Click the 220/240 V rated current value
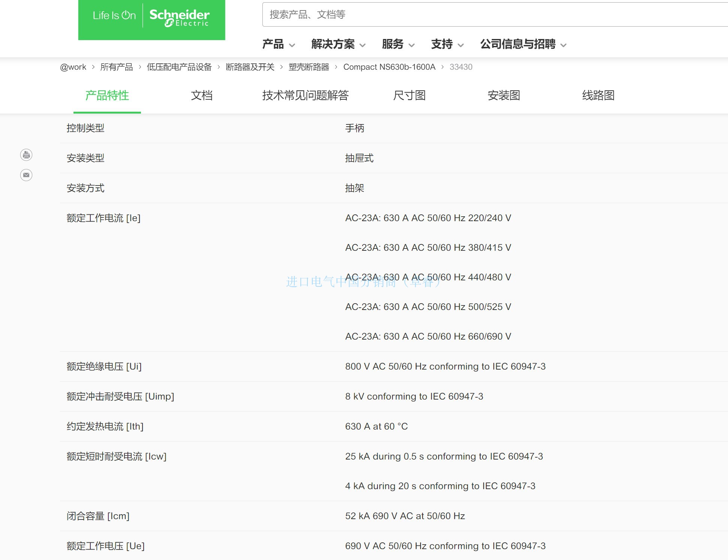Image resolution: width=728 pixels, height=560 pixels. coord(428,218)
